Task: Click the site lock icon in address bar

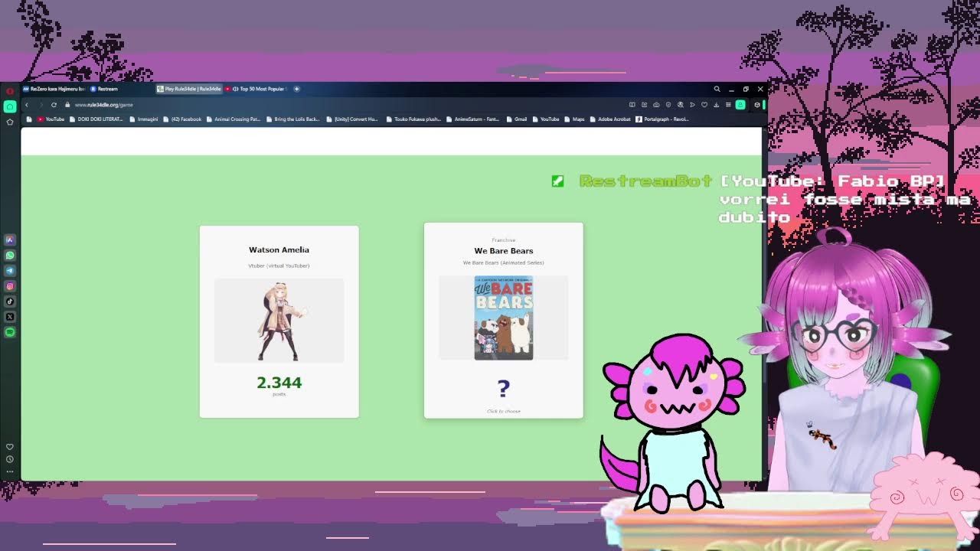Action: 67,105
